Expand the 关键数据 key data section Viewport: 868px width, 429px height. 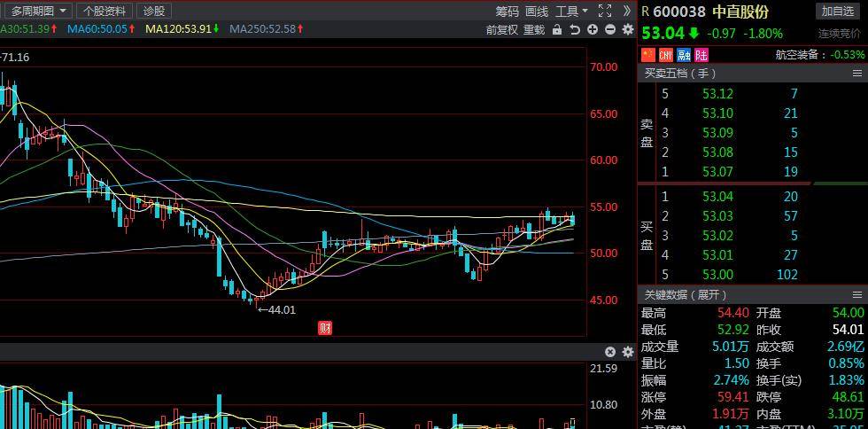(686, 294)
